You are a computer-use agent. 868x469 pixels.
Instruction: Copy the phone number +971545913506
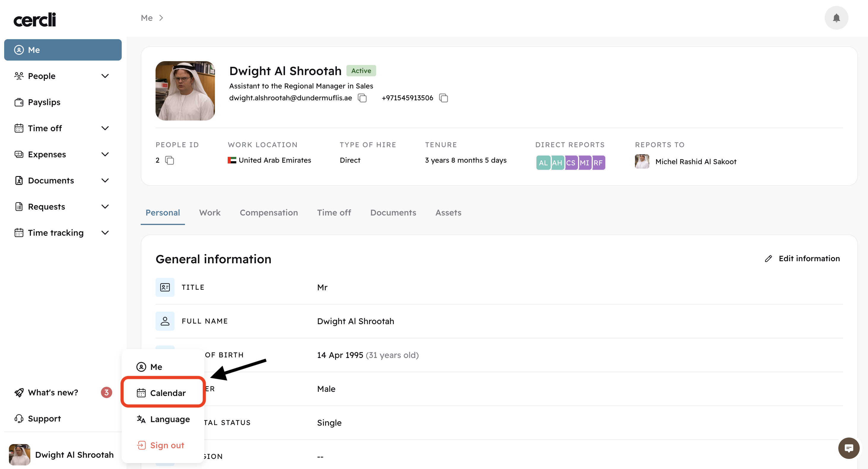(443, 98)
